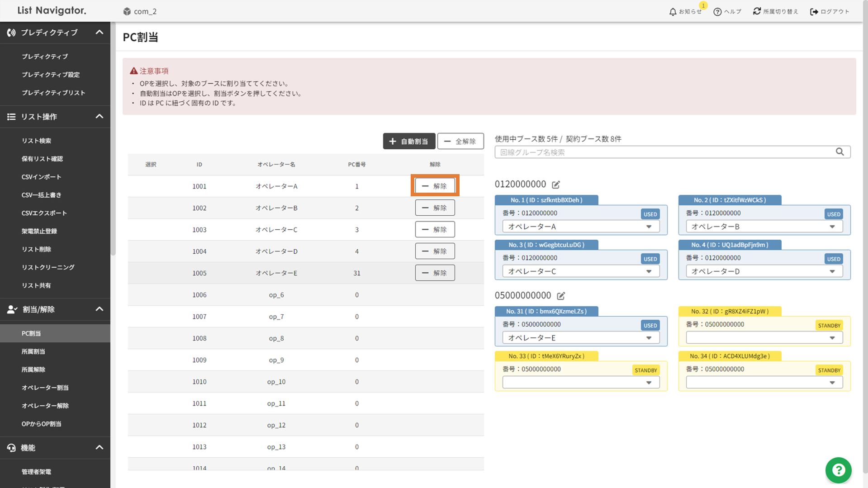Click the オペレーター名 column header
Image resolution: width=868 pixels, height=488 pixels.
[276, 165]
